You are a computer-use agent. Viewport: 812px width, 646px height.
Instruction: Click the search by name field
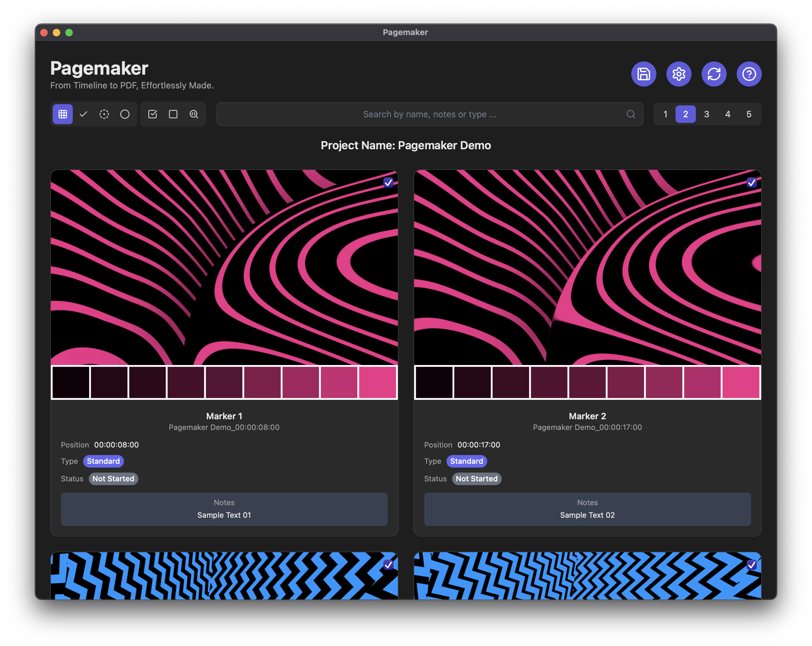coord(429,114)
